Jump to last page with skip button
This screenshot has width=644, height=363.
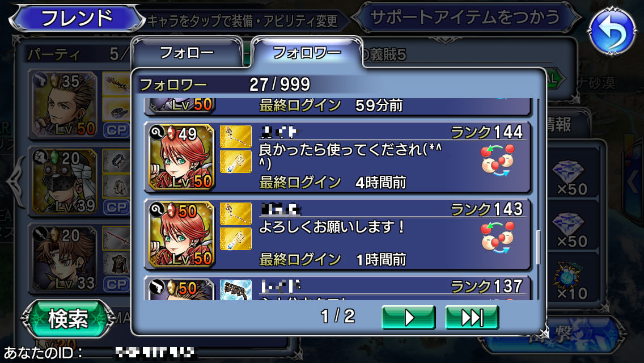pyautogui.click(x=472, y=318)
